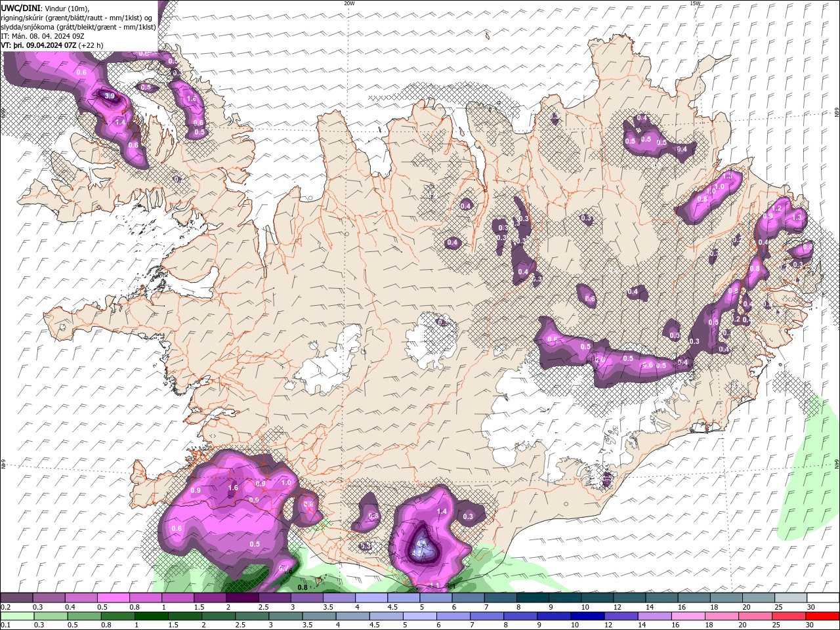The width and height of the screenshot is (840, 630).
Task: Choose the hot pink 20 swatch in lower legend row
Action: (x=756, y=616)
